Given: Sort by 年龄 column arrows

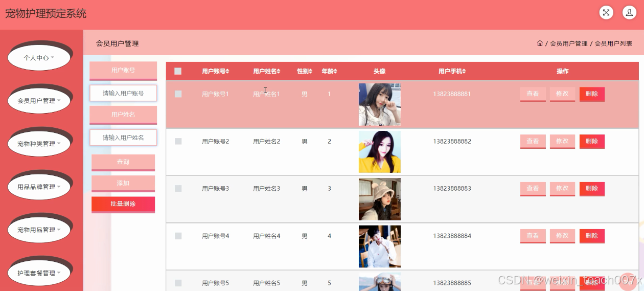Looking at the screenshot, I should point(335,72).
